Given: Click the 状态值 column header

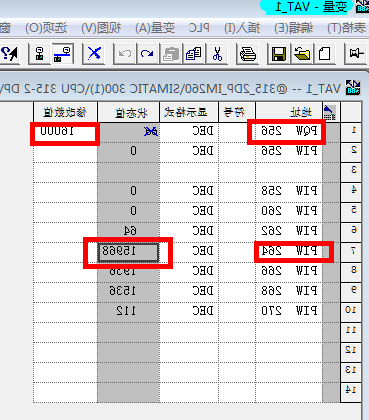Looking at the screenshot, I should [x=129, y=112].
